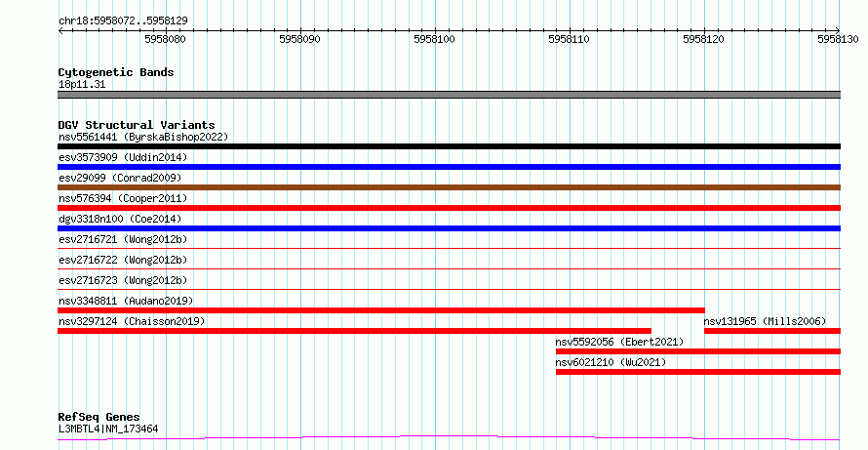Screen dimensions: 868x450
Task: Click the Cytogenetic Bands track title
Action: 116,72
